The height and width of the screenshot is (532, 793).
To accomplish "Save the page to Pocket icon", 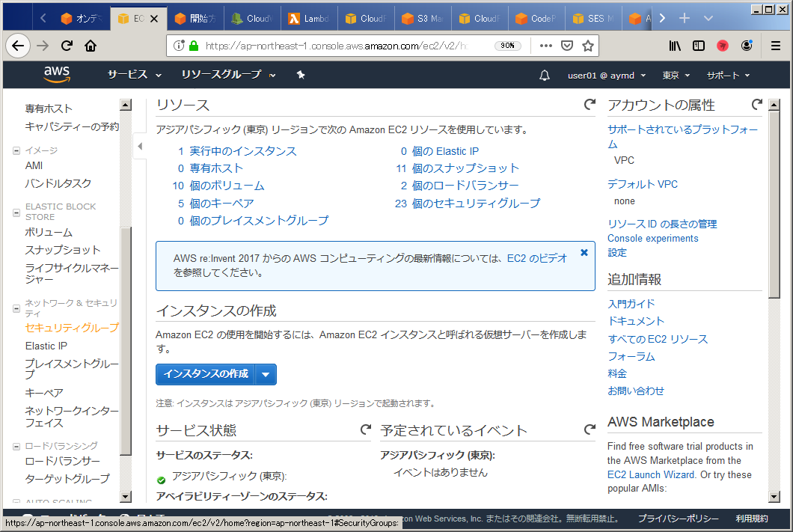I will [x=567, y=46].
